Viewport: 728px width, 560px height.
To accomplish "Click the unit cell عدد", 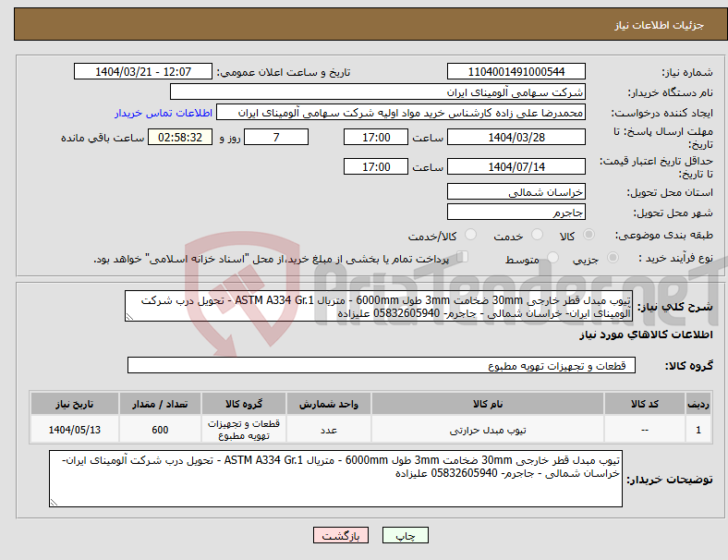I will click(329, 430).
